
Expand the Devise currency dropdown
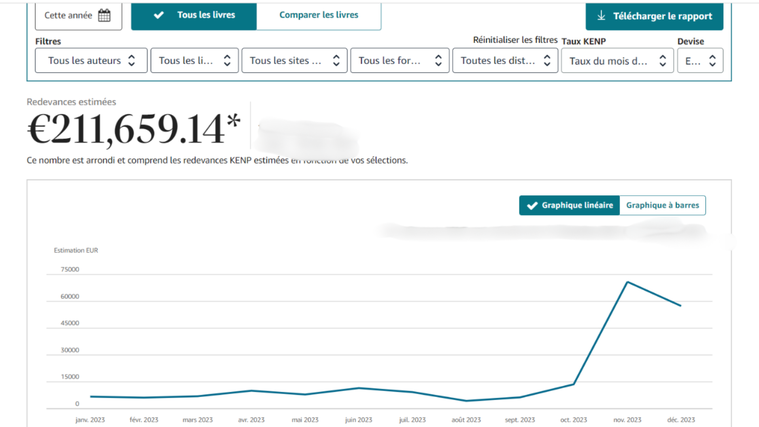click(x=700, y=61)
